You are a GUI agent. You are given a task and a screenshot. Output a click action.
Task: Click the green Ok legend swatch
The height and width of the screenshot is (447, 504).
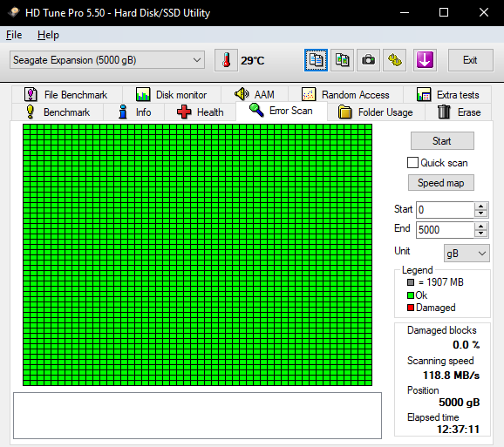click(411, 295)
